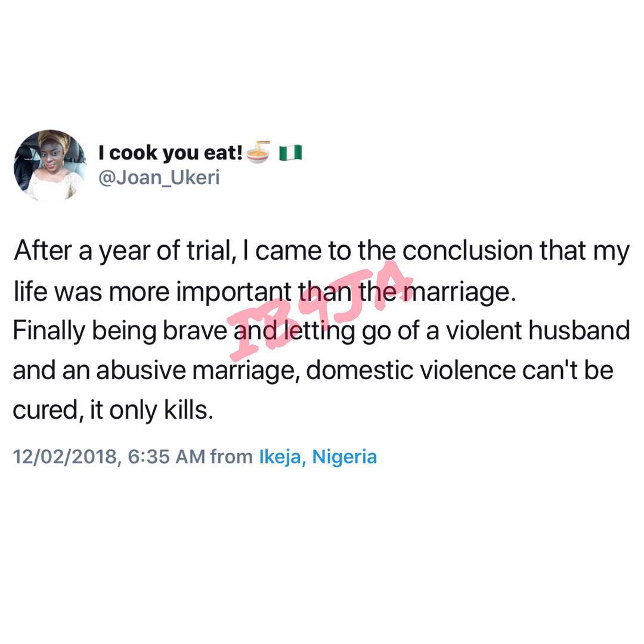
Task: Click the display name "I cook you eat!"
Action: (170, 154)
